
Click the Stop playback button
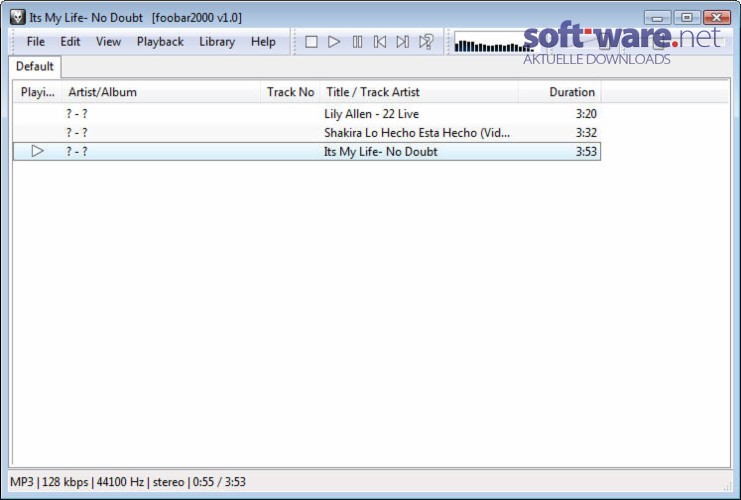coord(311,42)
